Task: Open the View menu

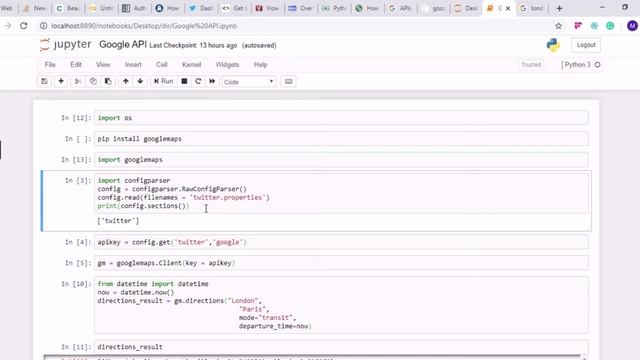Action: click(103, 64)
